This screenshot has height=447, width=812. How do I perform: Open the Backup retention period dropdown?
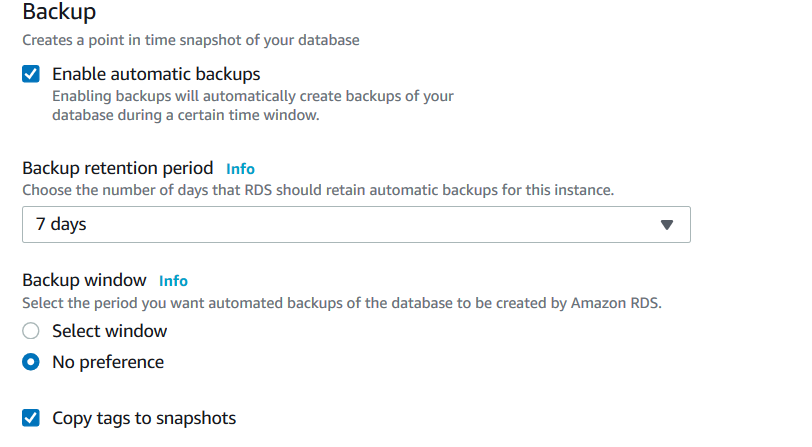pyautogui.click(x=356, y=225)
